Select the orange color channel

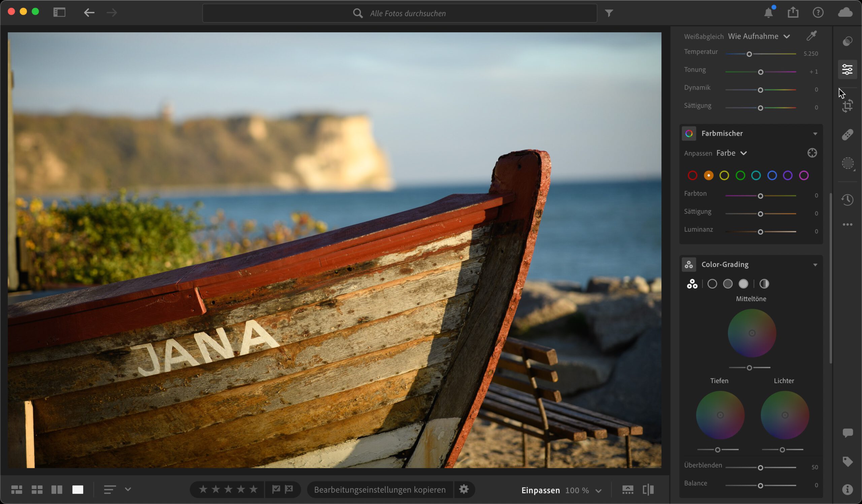(x=708, y=175)
